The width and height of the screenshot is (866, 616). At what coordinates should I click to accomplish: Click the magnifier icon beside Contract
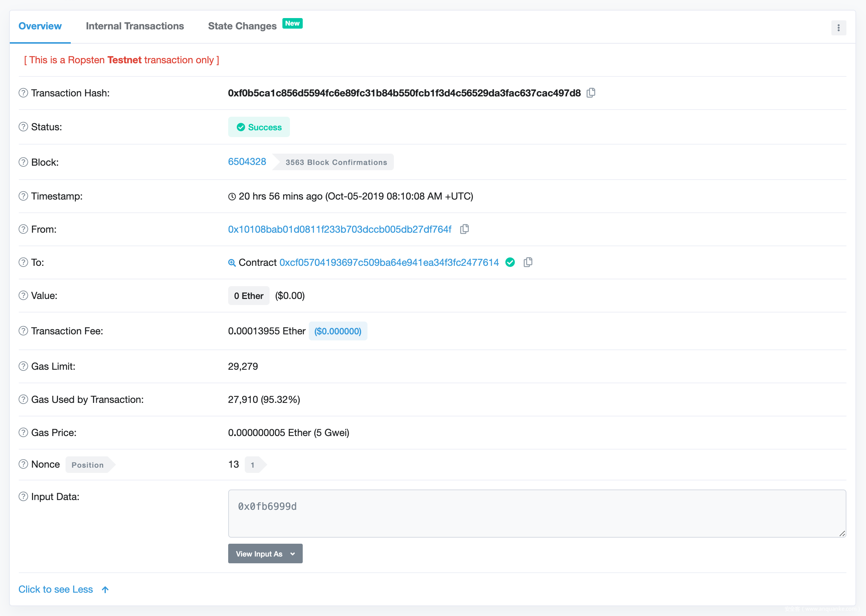point(232,262)
